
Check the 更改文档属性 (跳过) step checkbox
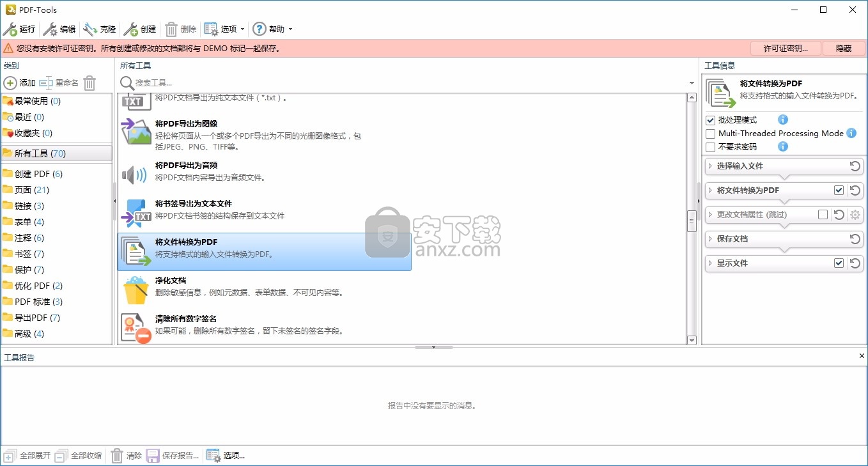823,215
